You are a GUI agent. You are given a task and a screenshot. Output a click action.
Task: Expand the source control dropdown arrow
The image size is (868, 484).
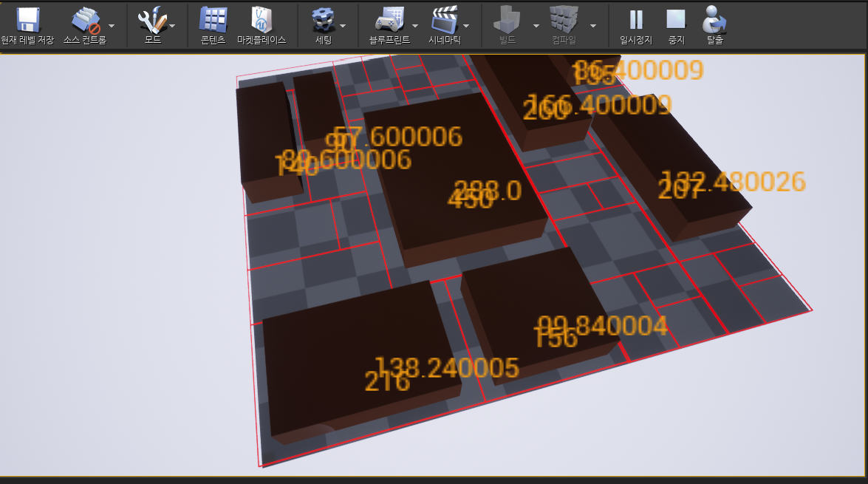(x=112, y=26)
